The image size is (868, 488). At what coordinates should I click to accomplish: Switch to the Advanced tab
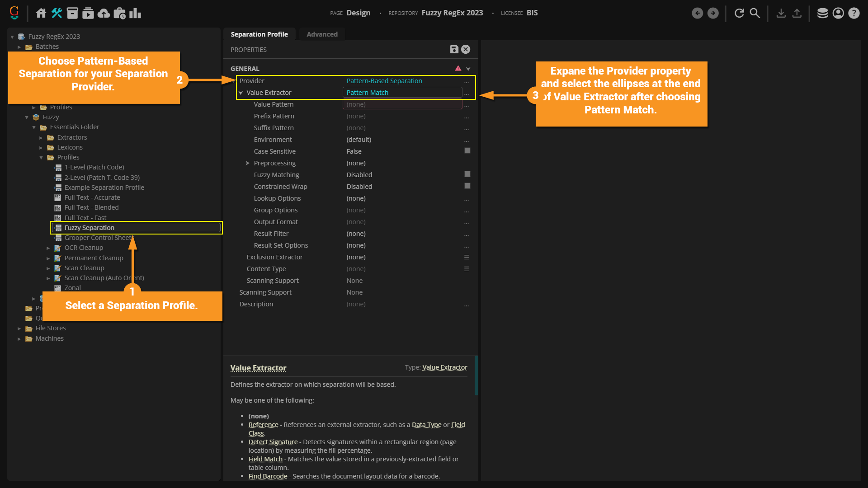(322, 34)
